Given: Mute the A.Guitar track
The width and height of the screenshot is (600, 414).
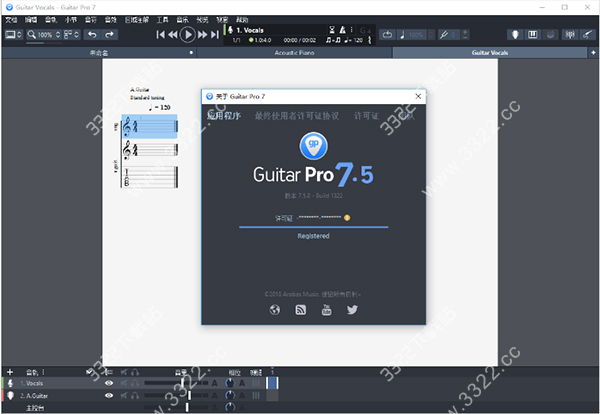Looking at the screenshot, I should 124,396.
